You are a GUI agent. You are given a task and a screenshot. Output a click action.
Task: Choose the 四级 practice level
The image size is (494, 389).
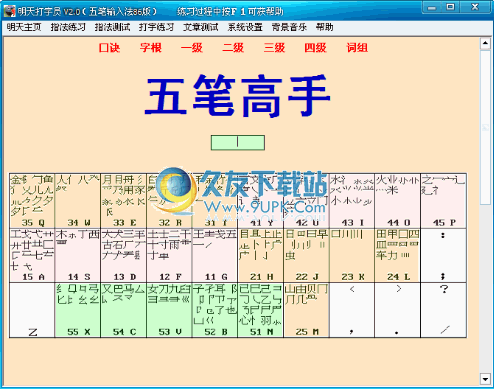315,48
